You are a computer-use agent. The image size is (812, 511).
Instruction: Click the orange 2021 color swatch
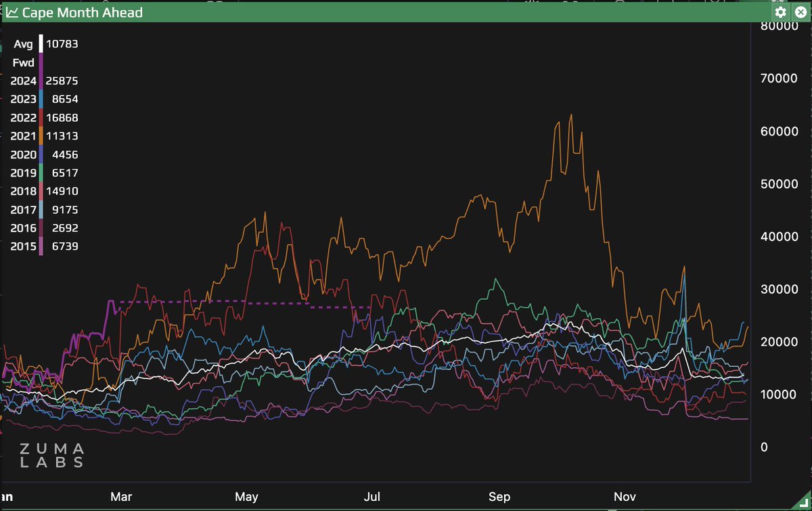coord(41,136)
